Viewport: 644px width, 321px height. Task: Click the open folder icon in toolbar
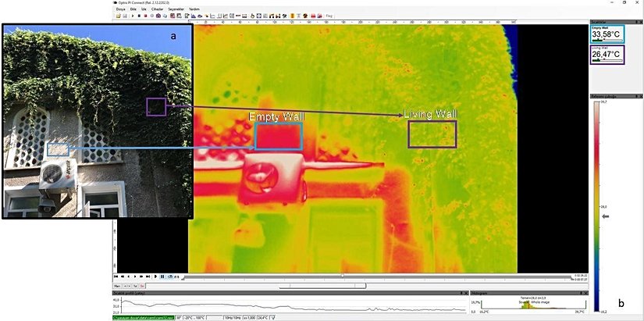pyautogui.click(x=118, y=16)
